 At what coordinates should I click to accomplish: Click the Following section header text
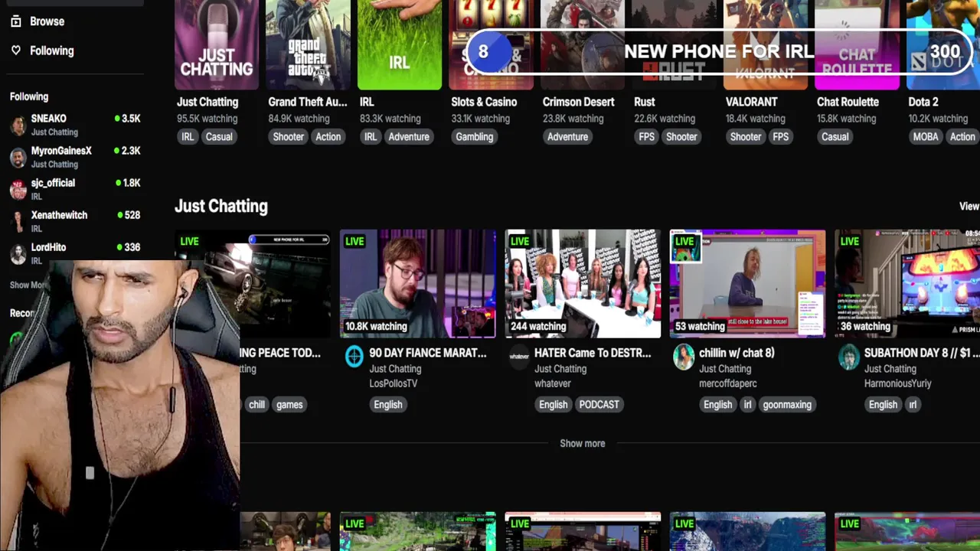pos(29,96)
